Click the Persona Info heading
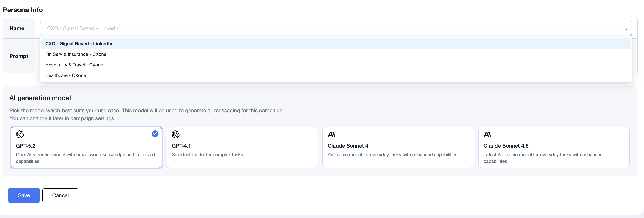Image resolution: width=644 pixels, height=218 pixels. pos(23,10)
